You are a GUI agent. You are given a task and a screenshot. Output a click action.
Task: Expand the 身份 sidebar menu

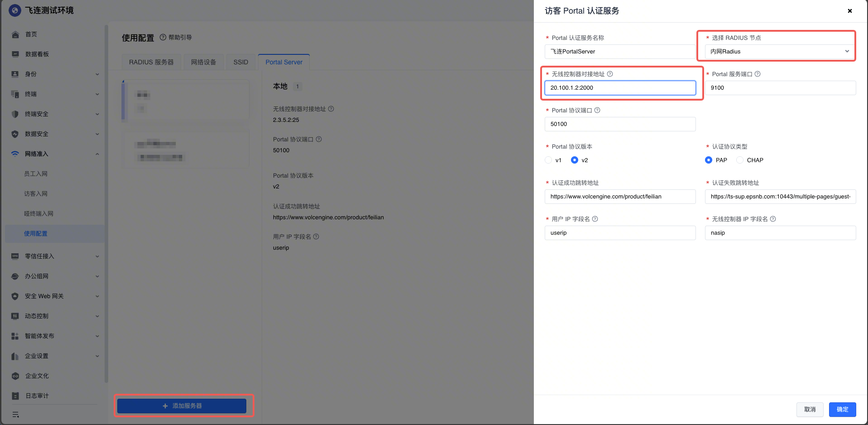pos(54,74)
